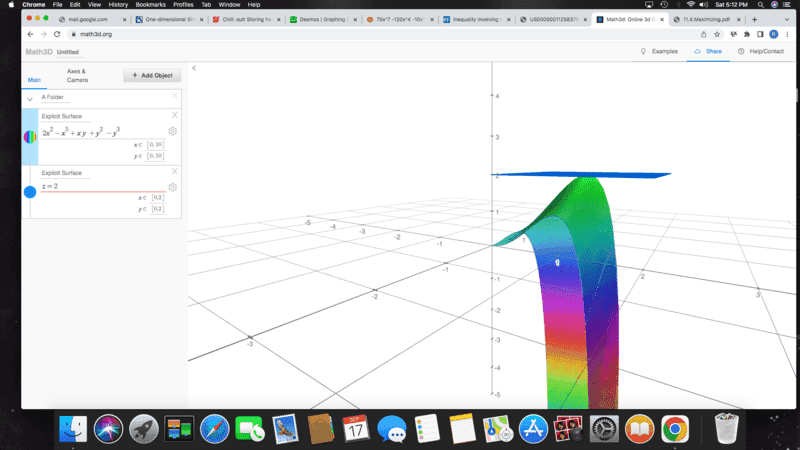
Task: Delete the z=2 Explicit Surface item
Action: 175,171
